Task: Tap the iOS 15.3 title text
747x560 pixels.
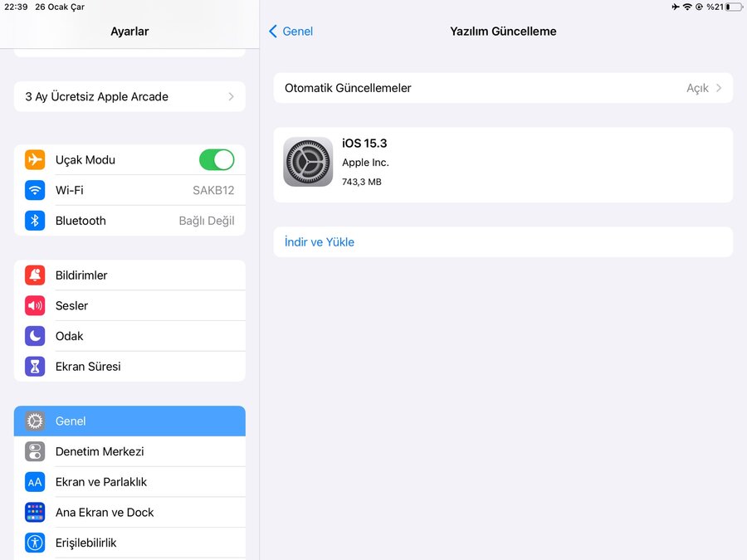Action: [x=364, y=144]
